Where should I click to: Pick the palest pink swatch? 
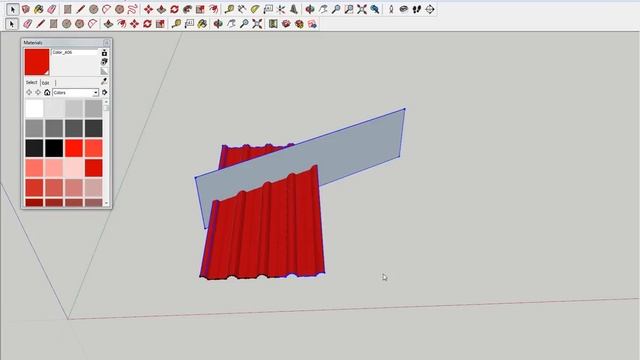pos(74,168)
